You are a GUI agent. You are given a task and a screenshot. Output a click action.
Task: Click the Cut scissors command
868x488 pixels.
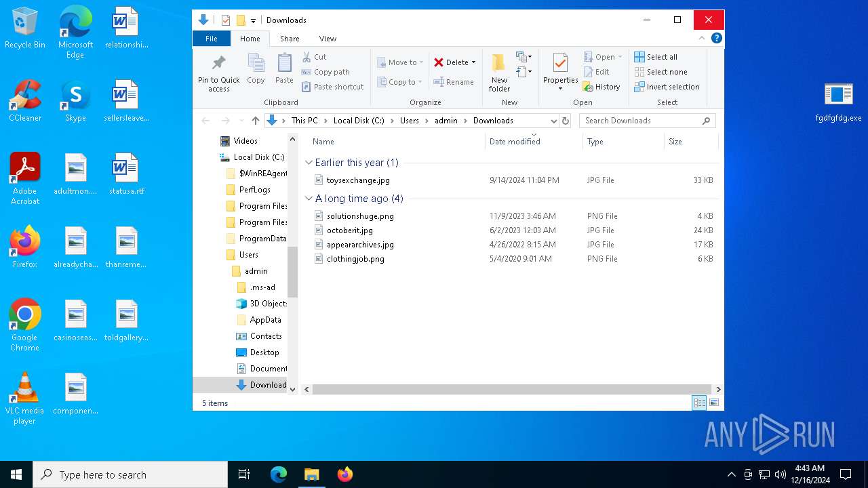(314, 57)
